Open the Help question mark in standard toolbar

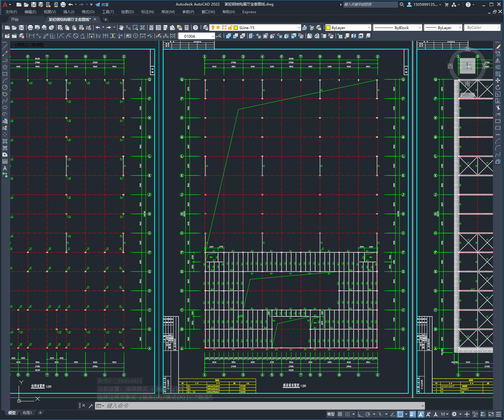pyautogui.click(x=195, y=28)
